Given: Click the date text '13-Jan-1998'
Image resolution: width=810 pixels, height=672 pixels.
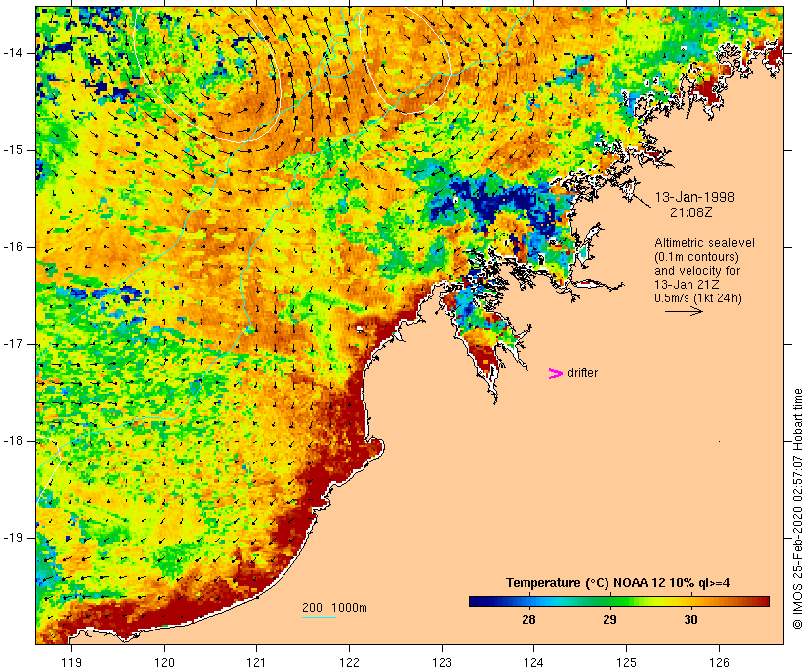Looking at the screenshot, I should [x=694, y=197].
